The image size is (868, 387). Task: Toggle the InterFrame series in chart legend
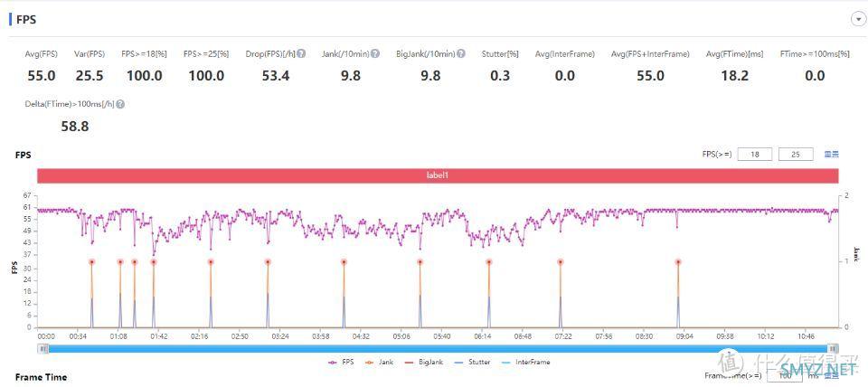tap(524, 362)
